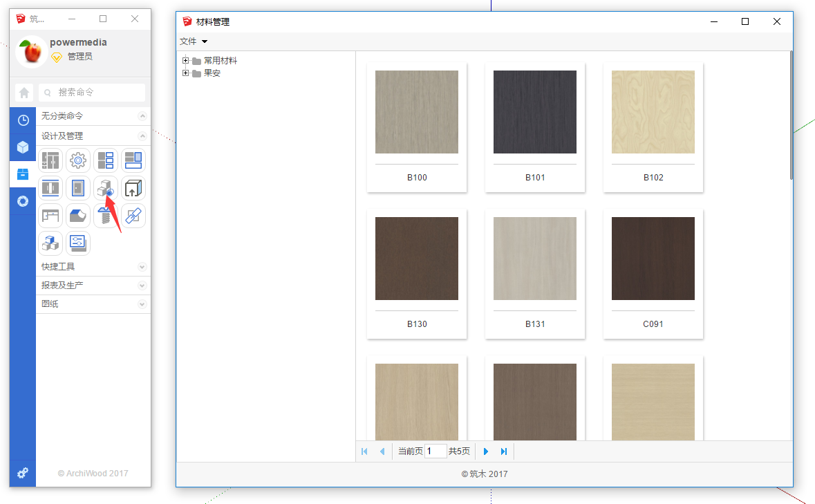The image size is (815, 504).
Task: Click the current page number field
Action: pyautogui.click(x=435, y=451)
